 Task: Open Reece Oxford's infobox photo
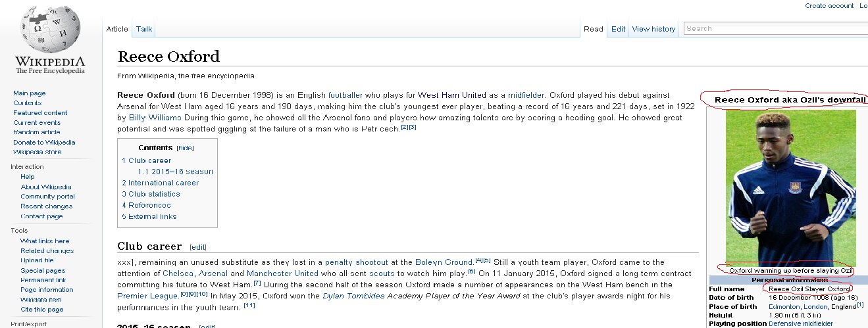tap(791, 187)
